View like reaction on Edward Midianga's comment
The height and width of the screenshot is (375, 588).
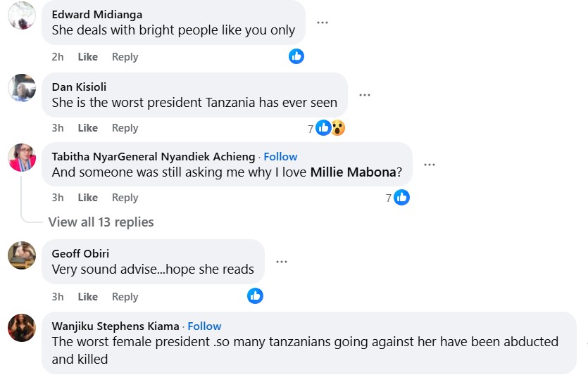[296, 56]
